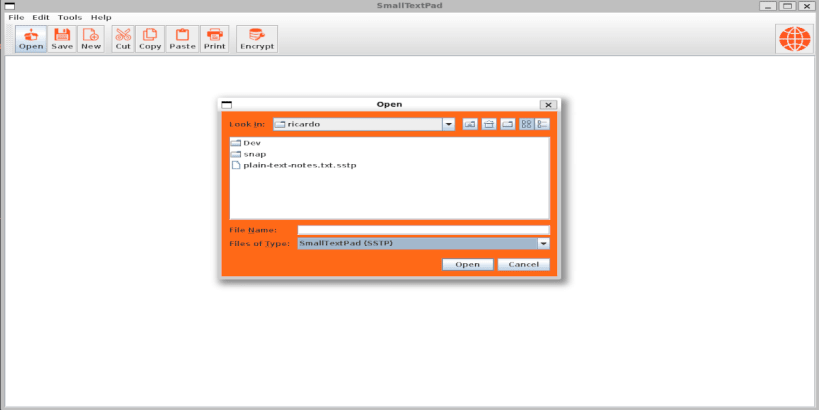Image resolution: width=819 pixels, height=410 pixels.
Task: Click the Encrypt toolbar icon
Action: pyautogui.click(x=257, y=39)
